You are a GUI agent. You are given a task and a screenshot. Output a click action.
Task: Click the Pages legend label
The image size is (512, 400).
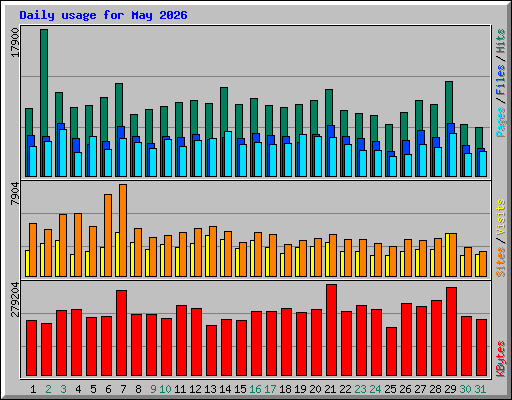coord(501,122)
